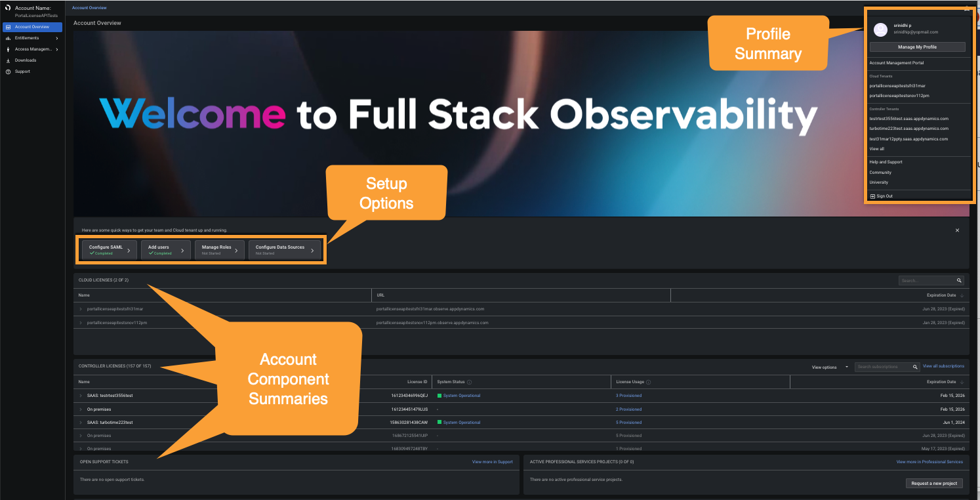Click System Operational link for testrtest3556test

point(462,396)
